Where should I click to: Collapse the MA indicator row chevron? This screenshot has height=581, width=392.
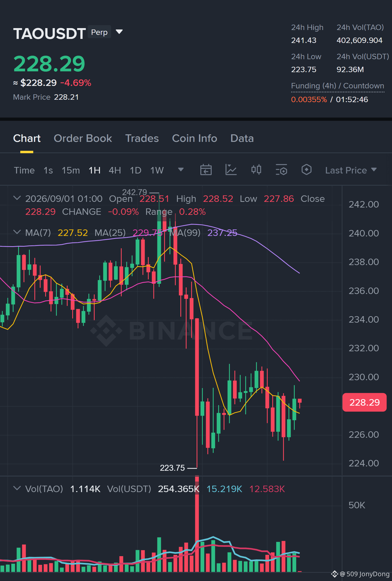pos(17,232)
